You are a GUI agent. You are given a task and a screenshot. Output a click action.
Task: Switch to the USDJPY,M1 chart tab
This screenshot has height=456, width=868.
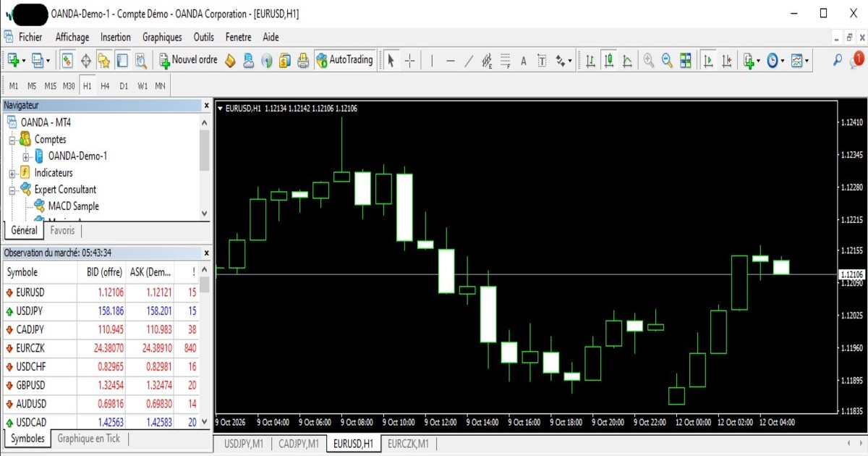[x=244, y=443]
